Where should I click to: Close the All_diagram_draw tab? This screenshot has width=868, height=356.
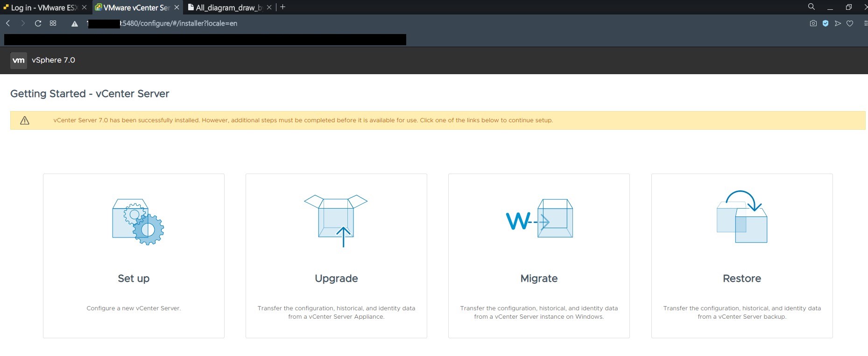(x=269, y=7)
